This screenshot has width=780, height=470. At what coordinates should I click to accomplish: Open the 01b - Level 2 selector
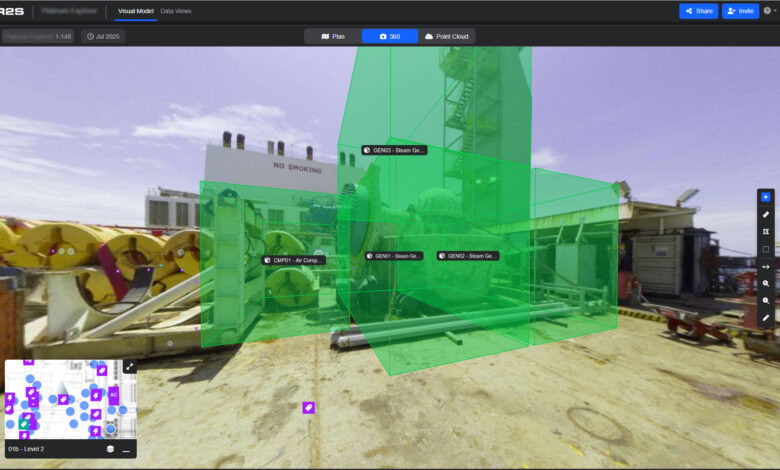(26, 449)
